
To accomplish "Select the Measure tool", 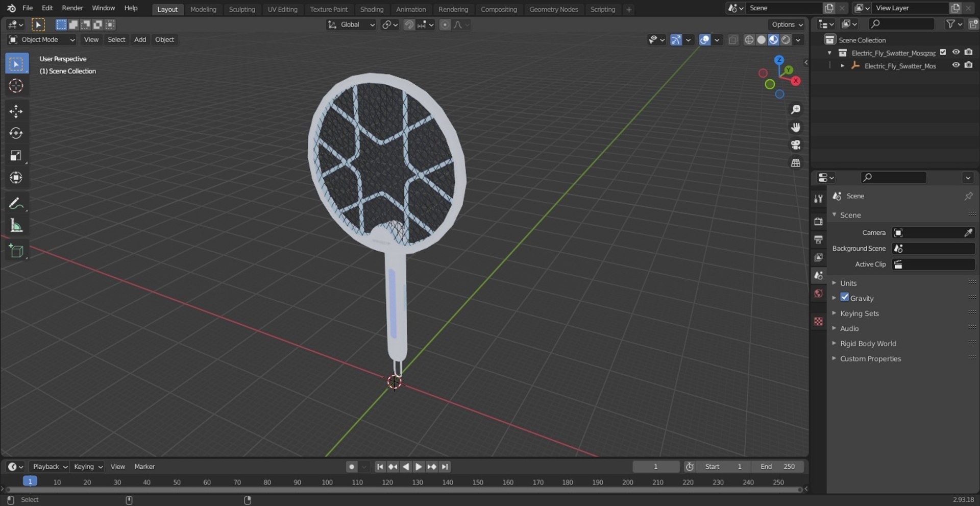I will coord(16,226).
